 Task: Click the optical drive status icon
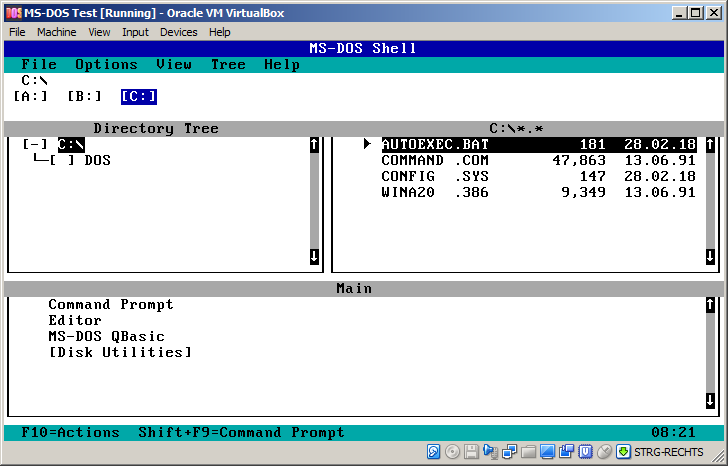coord(452,451)
